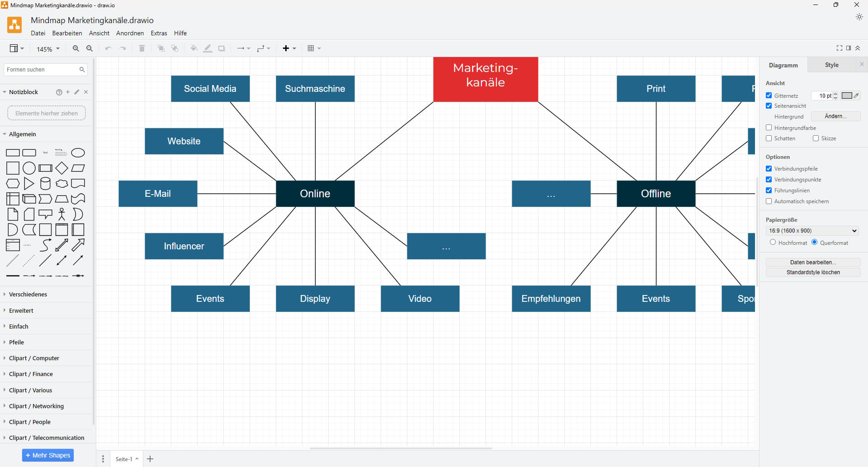Open the 145% zoom level dropdown

48,49
